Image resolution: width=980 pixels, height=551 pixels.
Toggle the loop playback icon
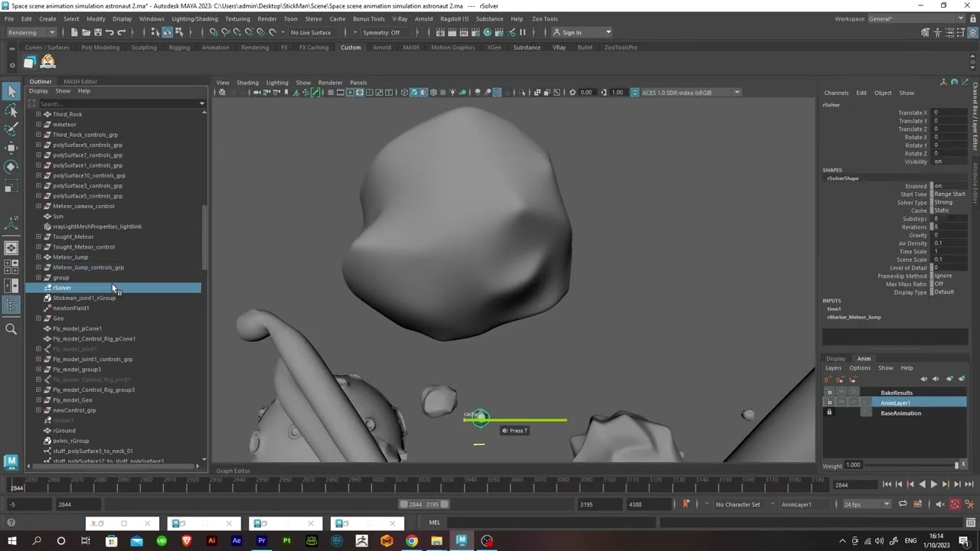[x=903, y=504]
